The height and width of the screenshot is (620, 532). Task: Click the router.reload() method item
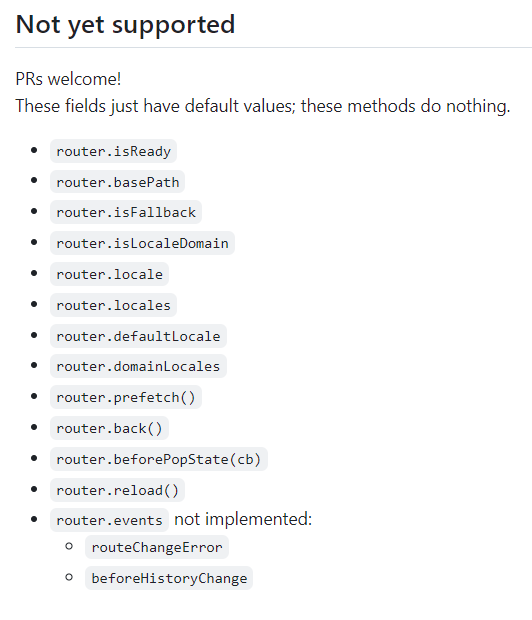(117, 490)
